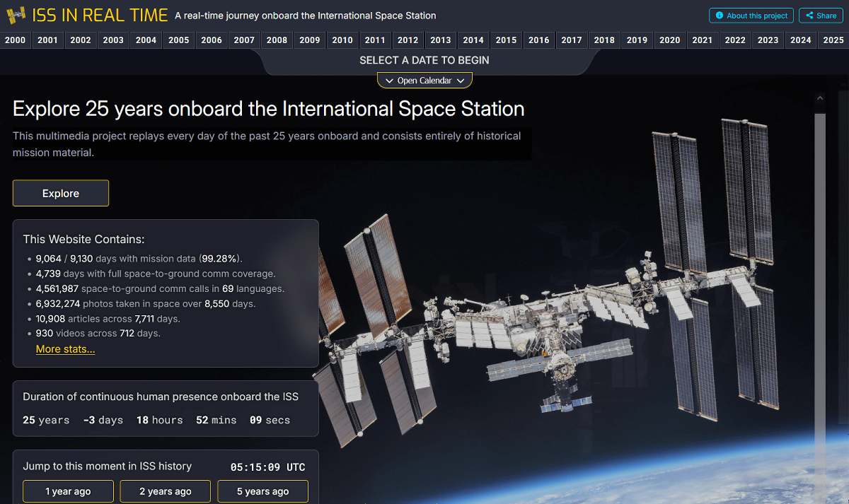Click the Share button

click(x=820, y=16)
